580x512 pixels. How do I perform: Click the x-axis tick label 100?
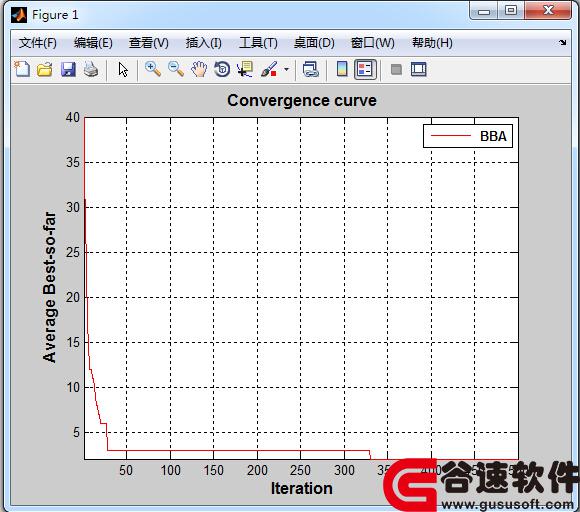click(171, 470)
